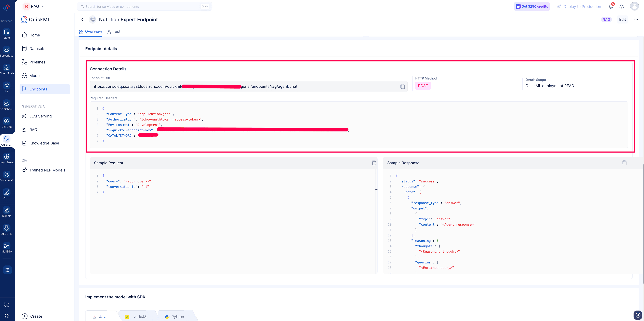Select Endpoints in sidebar
The image size is (644, 321).
(45, 89)
